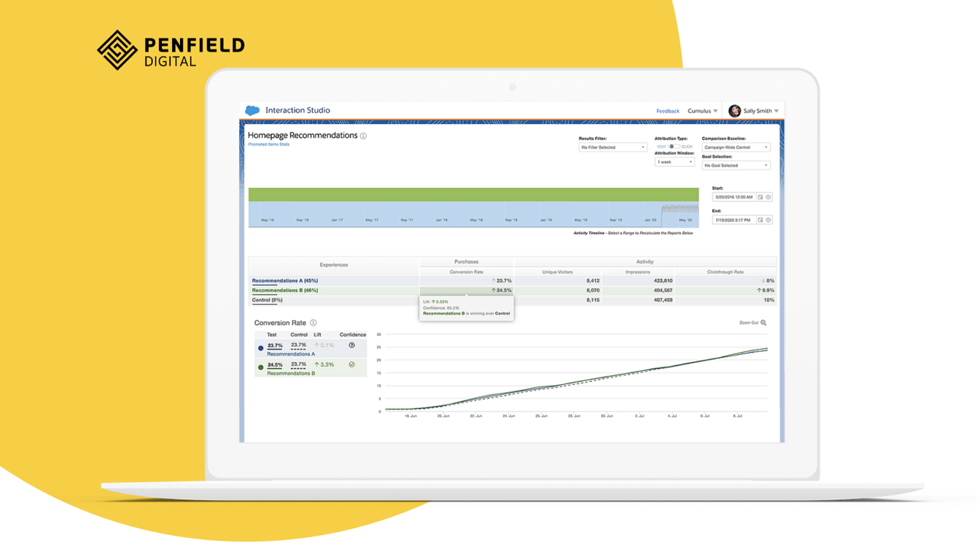
Task: Click Control (9%) experience row
Action: tap(512, 300)
